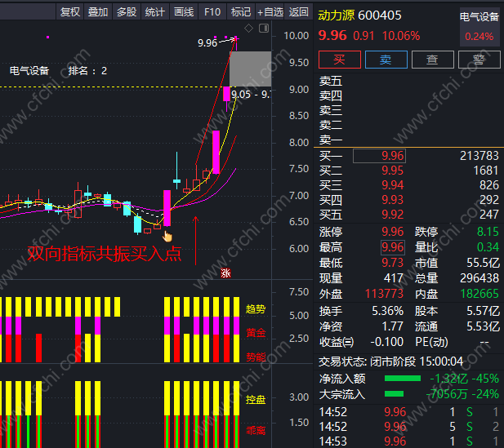Click the 涨停 limit-up price 9.96
Screen dimensions: 504x448
pos(392,232)
